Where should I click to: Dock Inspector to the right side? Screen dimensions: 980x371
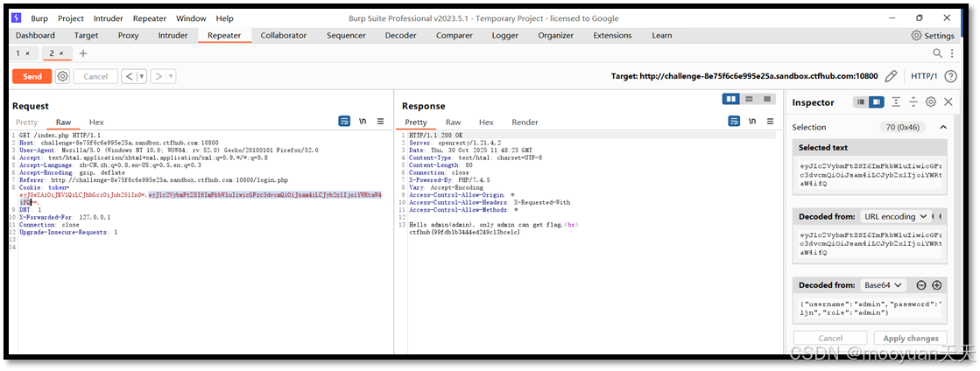pos(877,101)
